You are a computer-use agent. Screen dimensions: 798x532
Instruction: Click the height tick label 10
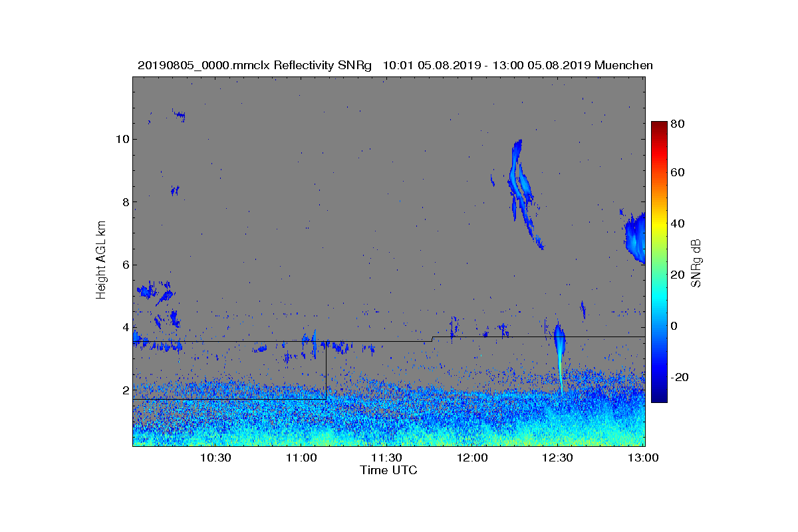[x=121, y=140]
